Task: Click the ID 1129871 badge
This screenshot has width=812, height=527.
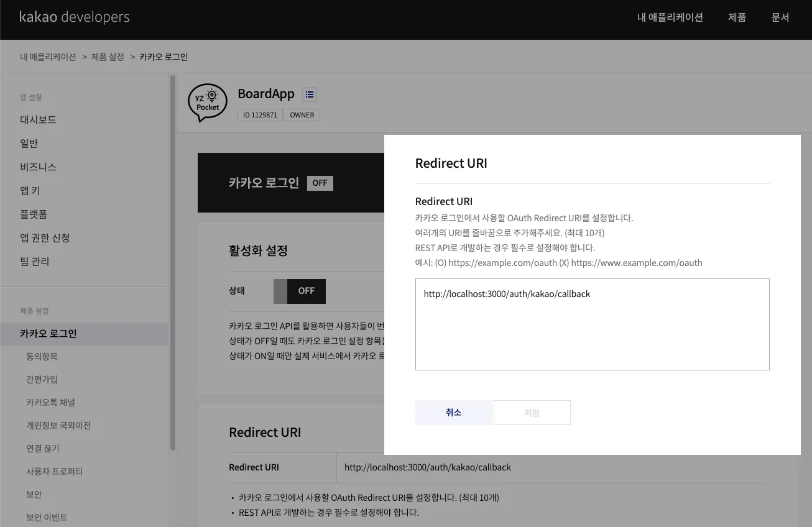Action: click(x=261, y=115)
